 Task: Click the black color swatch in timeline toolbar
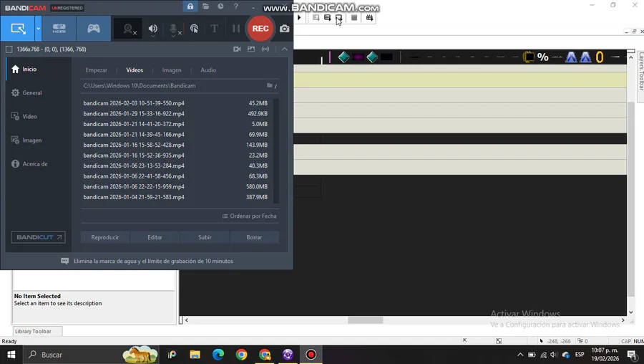(386, 57)
